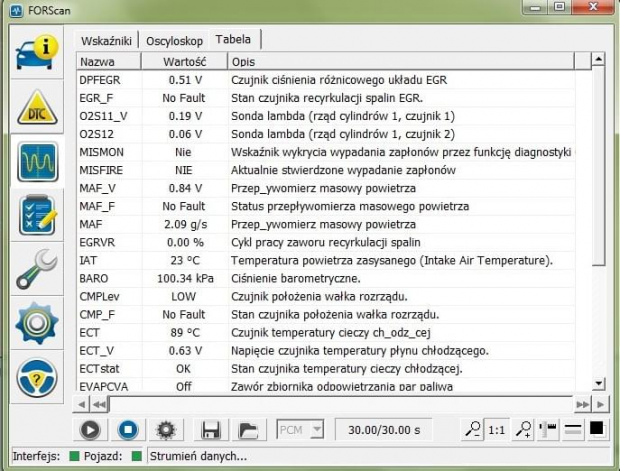Viewport: 620px width, 471px height.
Task: Open the wrench service procedures section
Action: (37, 269)
